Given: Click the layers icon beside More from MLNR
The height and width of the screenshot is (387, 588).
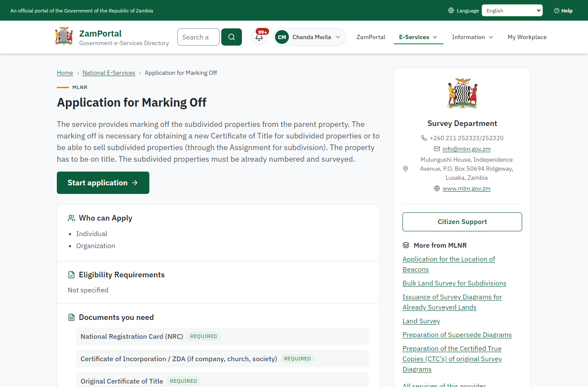Looking at the screenshot, I should [x=406, y=245].
